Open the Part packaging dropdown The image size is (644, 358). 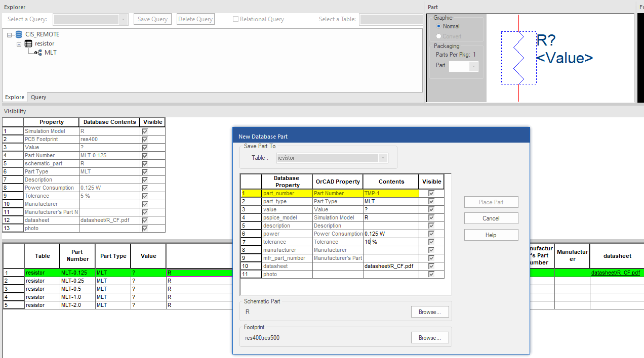coord(473,66)
